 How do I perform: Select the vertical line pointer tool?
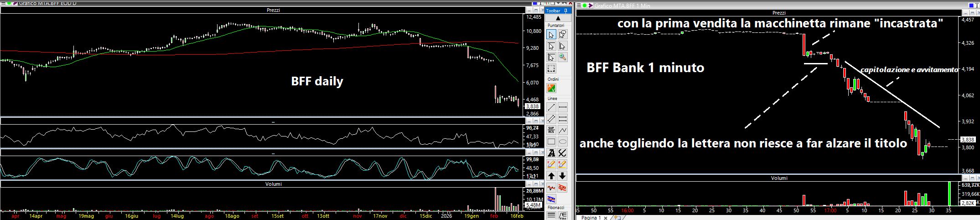tap(563, 46)
